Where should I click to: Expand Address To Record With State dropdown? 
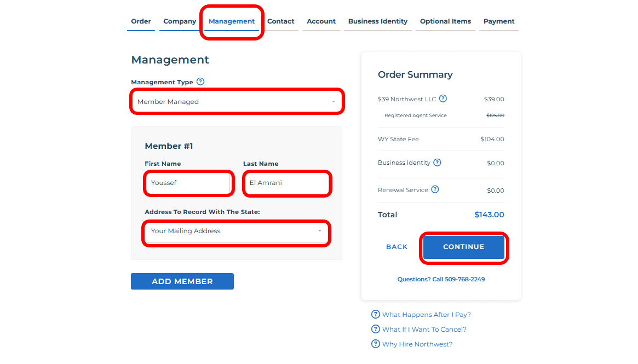coord(237,231)
